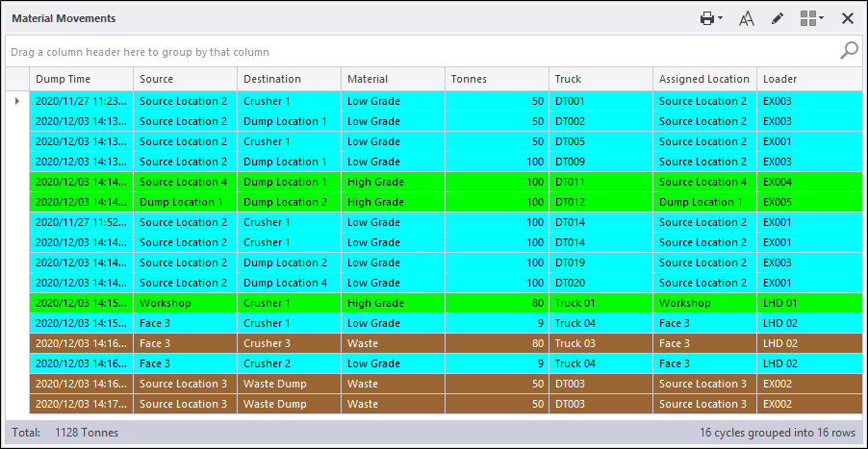Sort by the Material column header
868x449 pixels.
coord(393,79)
